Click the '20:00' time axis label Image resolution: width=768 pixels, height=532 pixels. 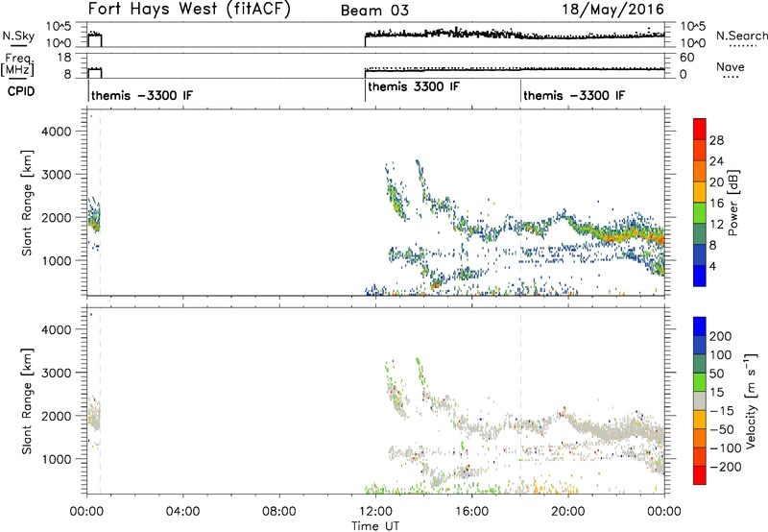pyautogui.click(x=568, y=512)
